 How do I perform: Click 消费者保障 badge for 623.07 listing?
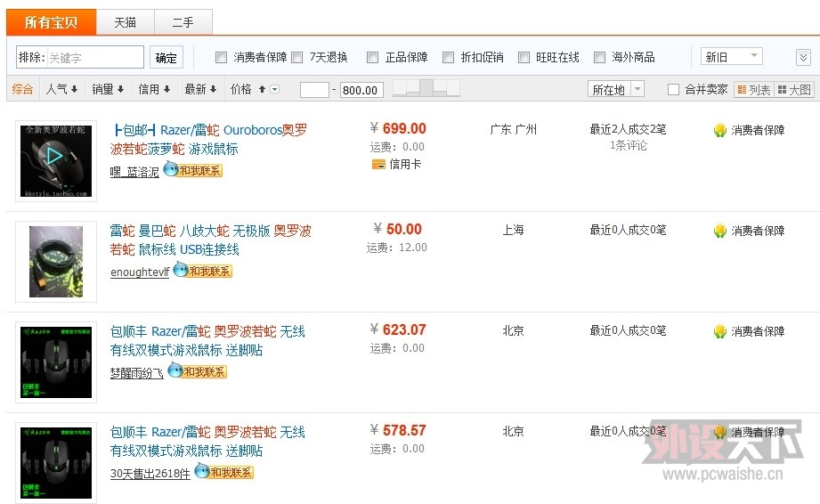pos(749,331)
